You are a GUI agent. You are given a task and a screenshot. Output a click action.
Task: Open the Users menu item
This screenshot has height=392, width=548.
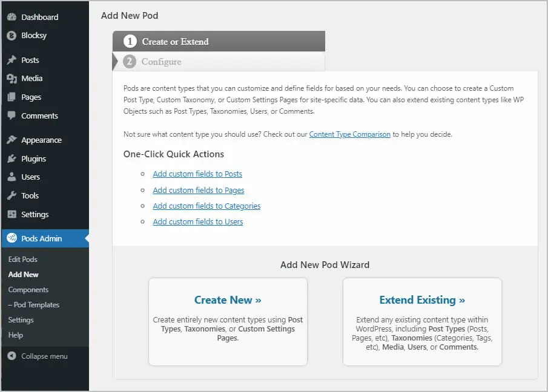point(45,177)
